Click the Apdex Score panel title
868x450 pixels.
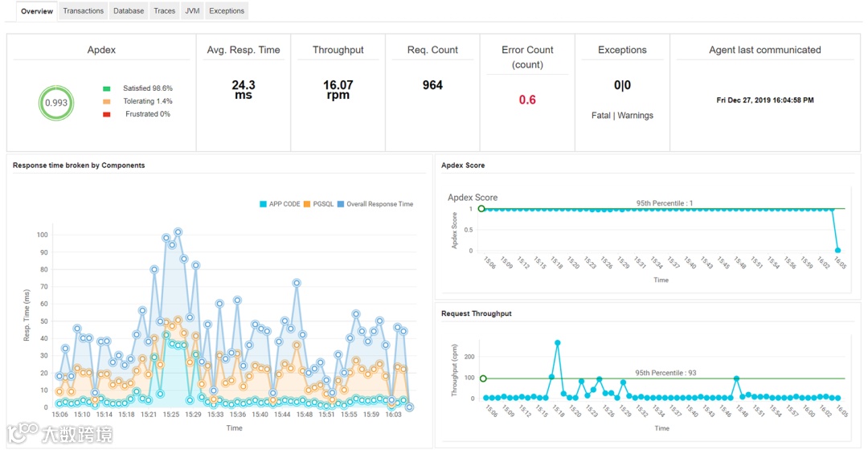(x=463, y=166)
